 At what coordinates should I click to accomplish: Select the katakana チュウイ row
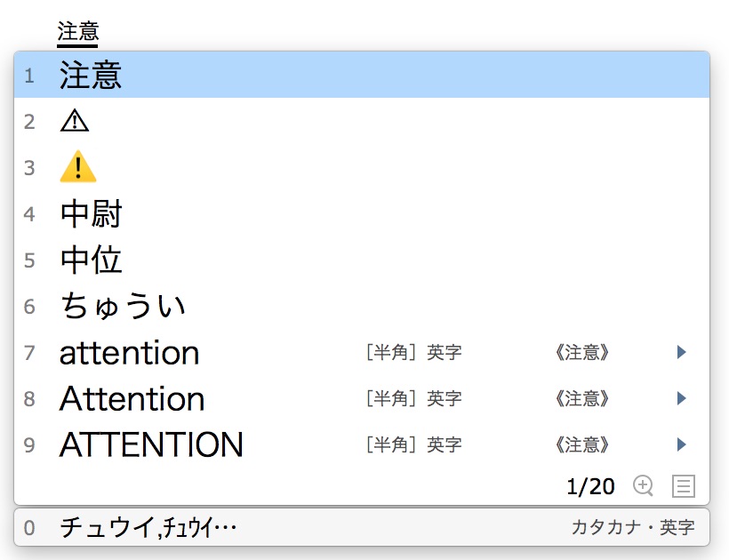pos(148,528)
